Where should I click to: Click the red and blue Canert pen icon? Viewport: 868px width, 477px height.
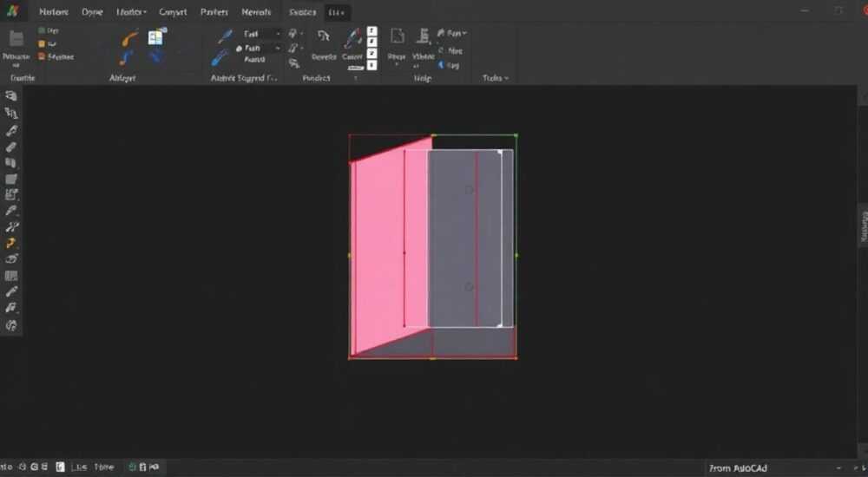pyautogui.click(x=352, y=39)
